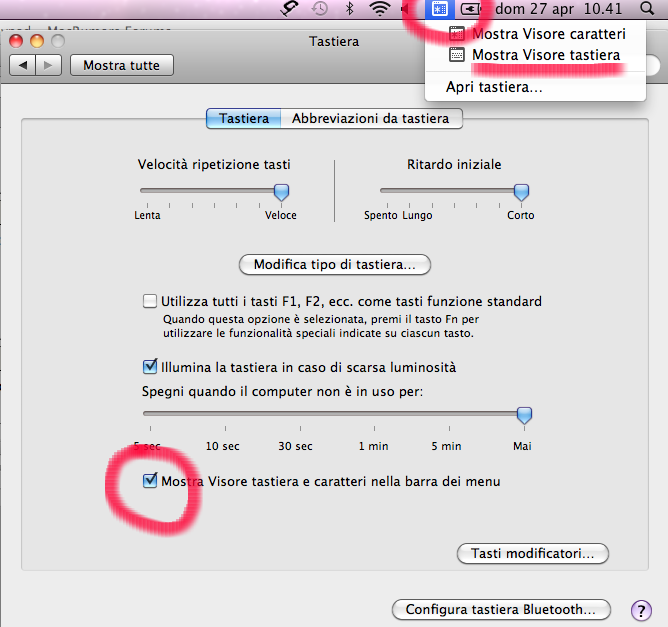Click the yellow minimize window button
Screen dimensions: 668x627
[x=37, y=41]
